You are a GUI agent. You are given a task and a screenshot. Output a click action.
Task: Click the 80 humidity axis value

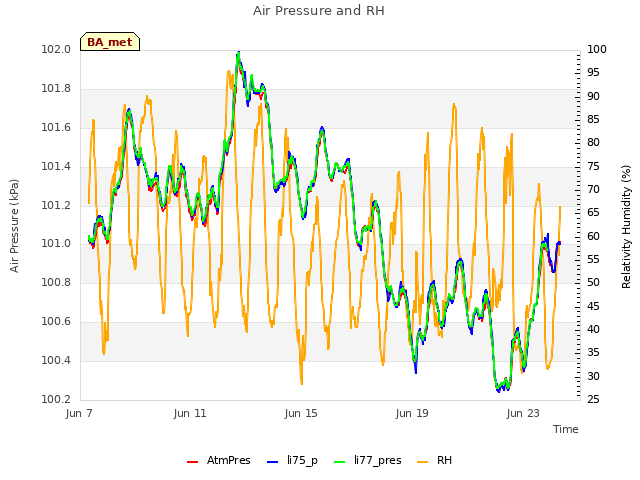tap(593, 142)
